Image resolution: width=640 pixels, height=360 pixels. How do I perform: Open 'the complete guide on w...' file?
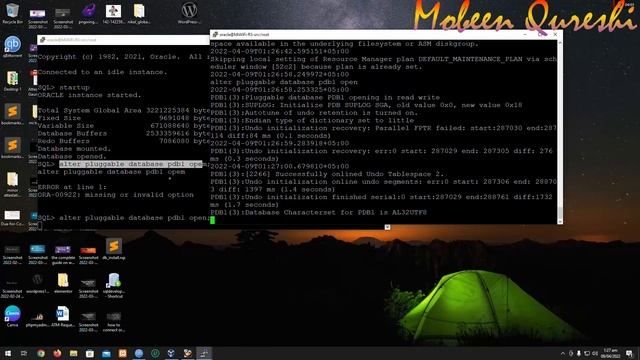63,254
